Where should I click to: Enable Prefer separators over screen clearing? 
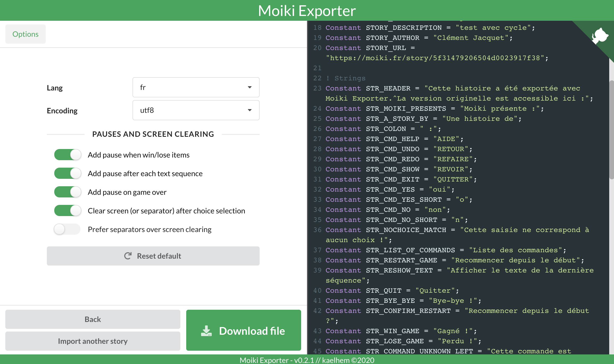click(67, 229)
